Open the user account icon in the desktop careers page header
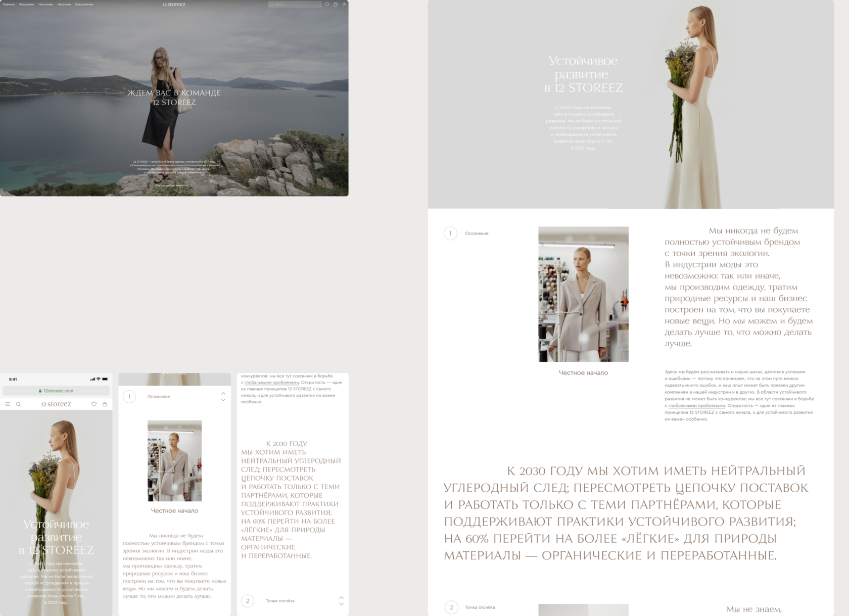The image size is (849, 616). click(x=344, y=5)
